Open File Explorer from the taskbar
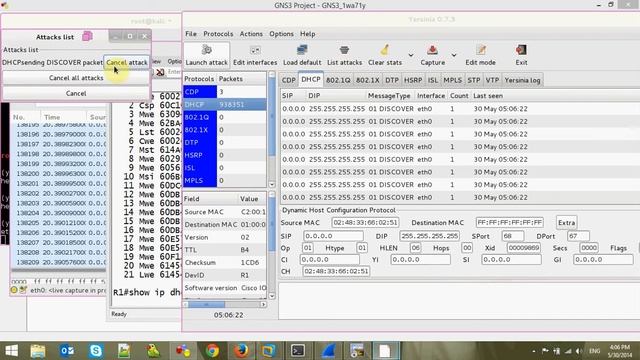The image size is (640, 360). pyautogui.click(x=38, y=351)
